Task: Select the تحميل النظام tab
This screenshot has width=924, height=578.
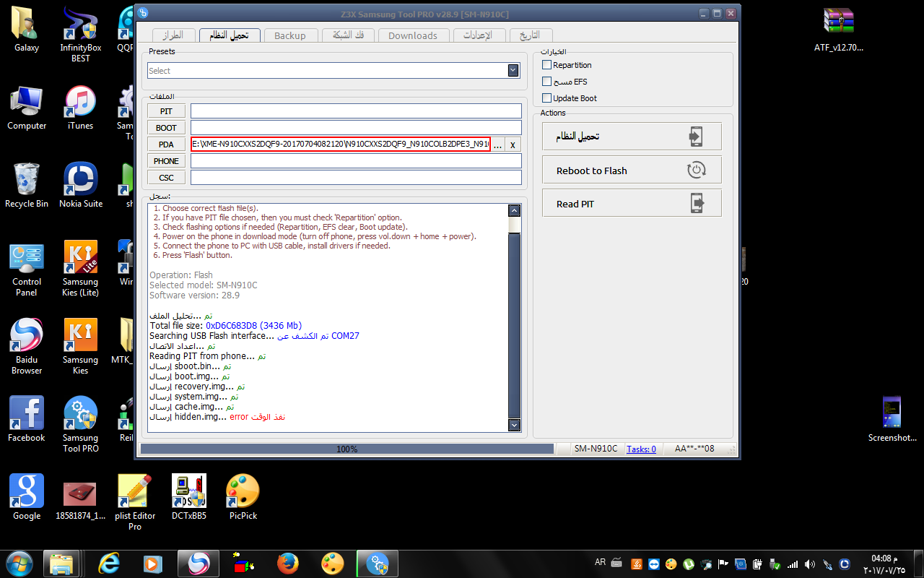Action: pos(228,35)
